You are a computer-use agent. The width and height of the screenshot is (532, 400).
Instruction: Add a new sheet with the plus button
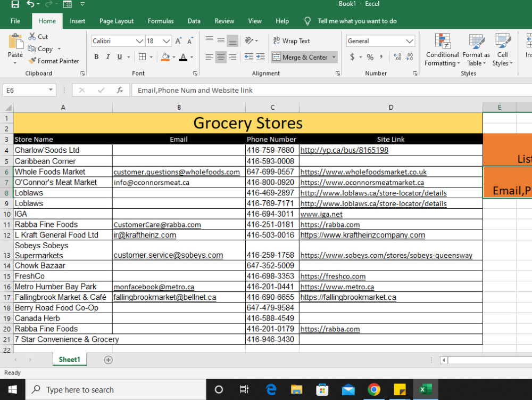pyautogui.click(x=108, y=360)
